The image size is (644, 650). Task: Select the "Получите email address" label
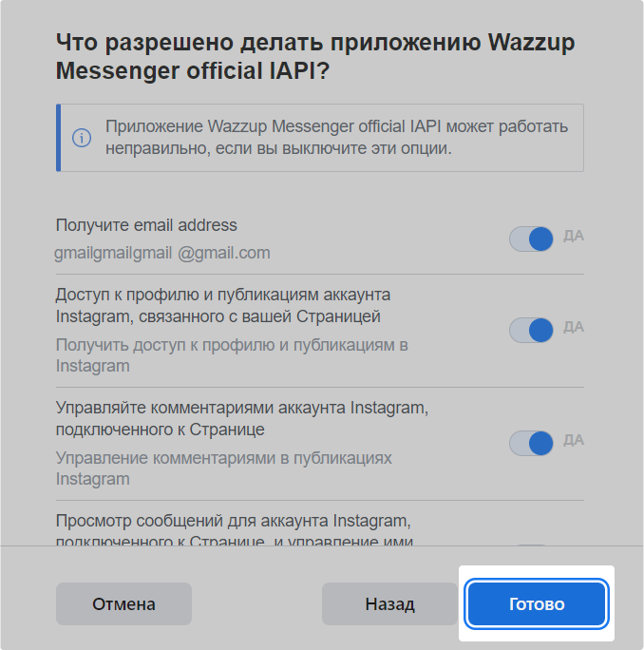tap(146, 225)
